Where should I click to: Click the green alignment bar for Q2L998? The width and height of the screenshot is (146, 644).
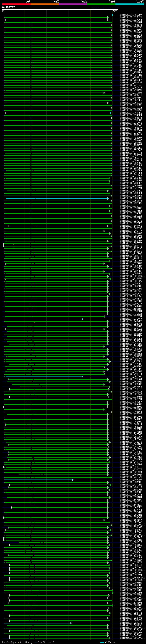[x=54, y=93]
